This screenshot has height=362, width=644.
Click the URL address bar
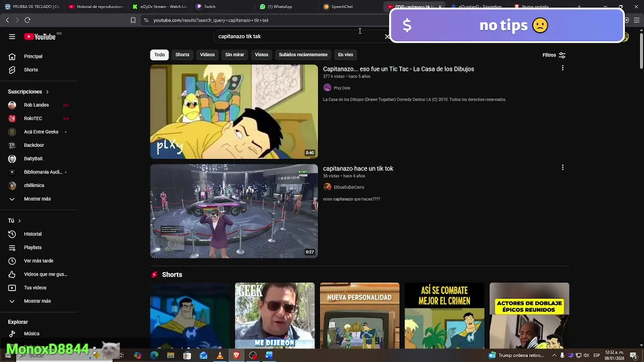pos(267,20)
